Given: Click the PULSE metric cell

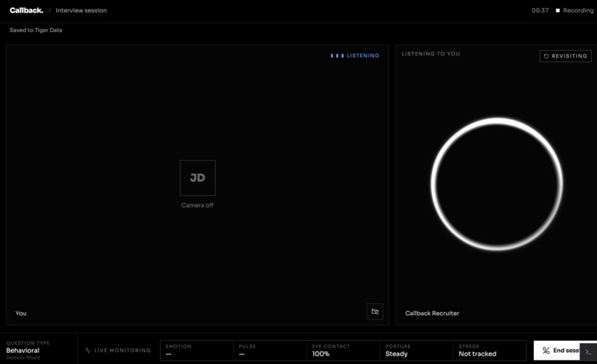Looking at the screenshot, I should coord(270,350).
